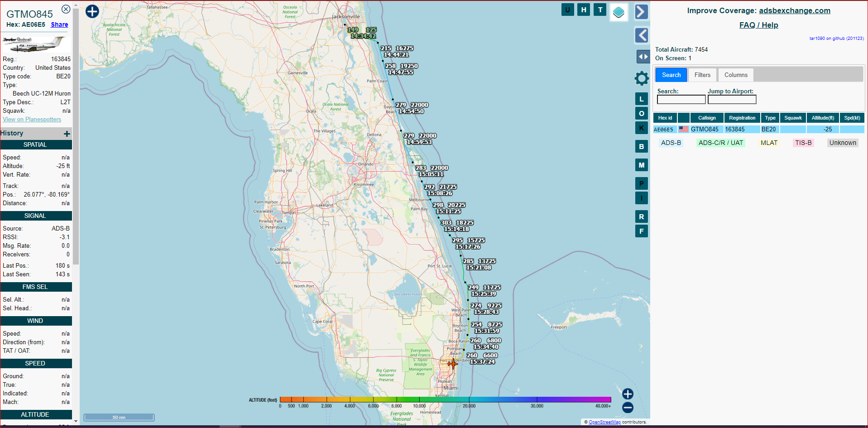Open View on Planespotters link
Viewport: 868px width, 428px height.
click(32, 119)
